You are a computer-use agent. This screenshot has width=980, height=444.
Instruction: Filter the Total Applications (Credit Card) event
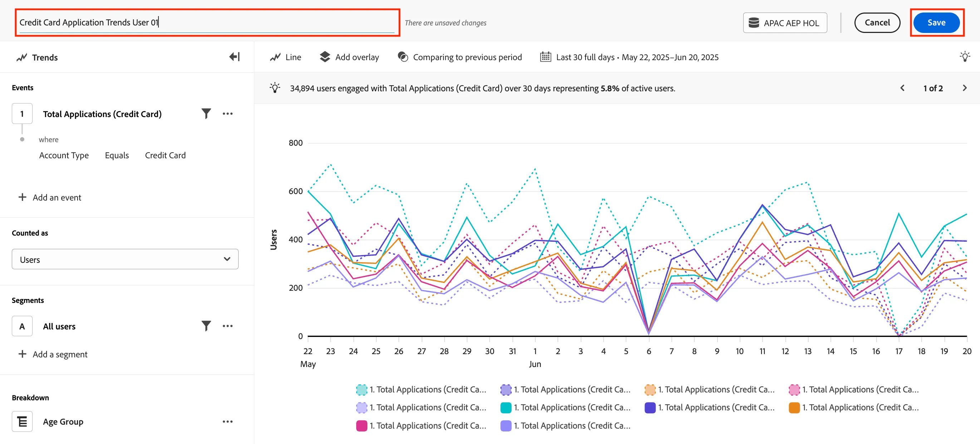206,114
